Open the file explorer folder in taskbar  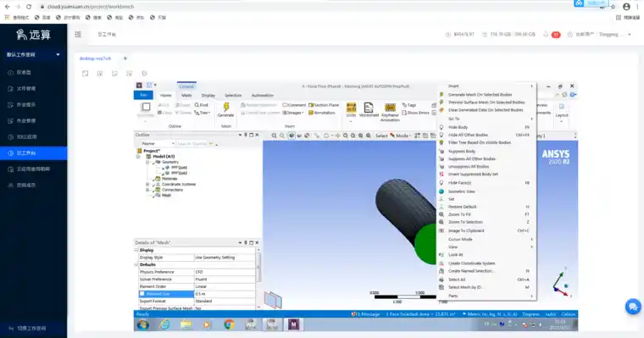click(186, 324)
